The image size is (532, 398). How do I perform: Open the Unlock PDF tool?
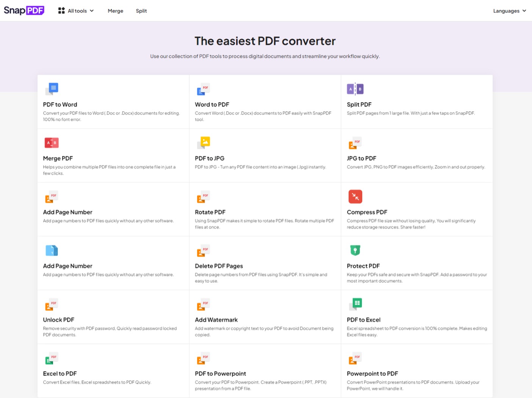click(x=113, y=317)
